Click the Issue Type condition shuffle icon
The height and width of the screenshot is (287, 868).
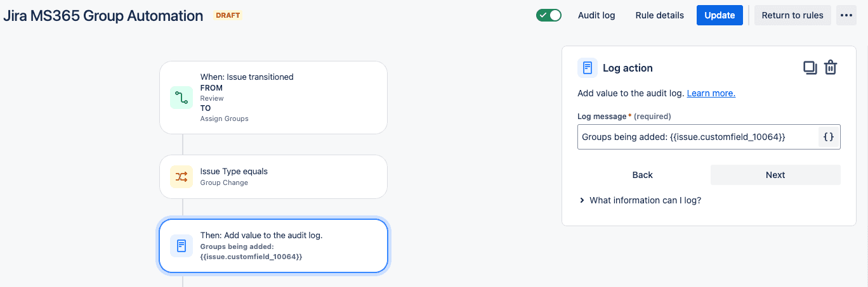pos(181,177)
